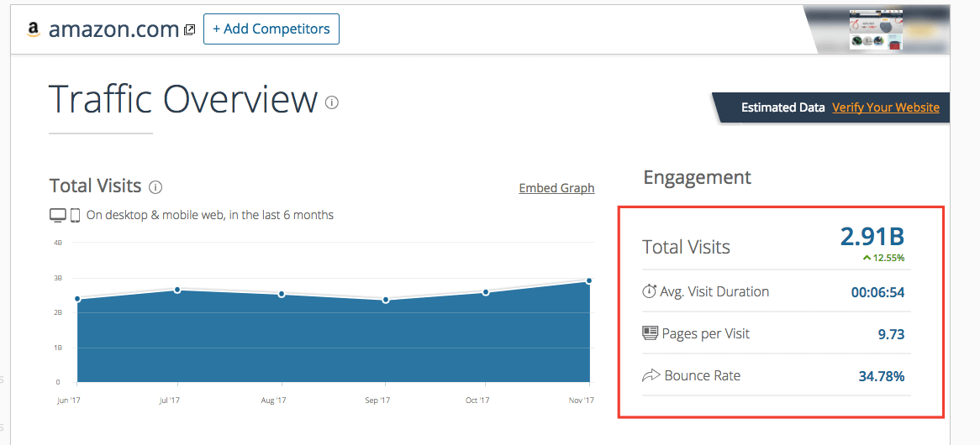Screen dimensions: 980x445
Task: Click the 12.55% growth indicator
Action: pyautogui.click(x=883, y=257)
